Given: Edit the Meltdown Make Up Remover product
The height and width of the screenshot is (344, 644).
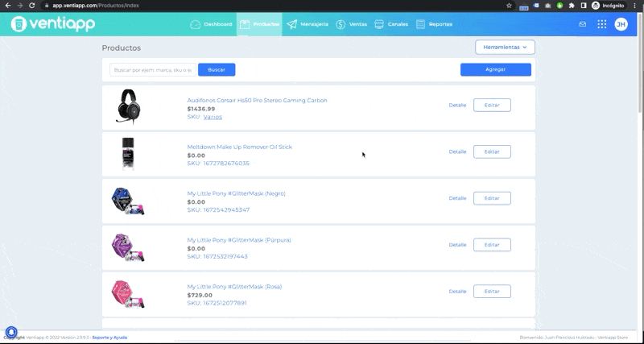Looking at the screenshot, I should click(492, 151).
